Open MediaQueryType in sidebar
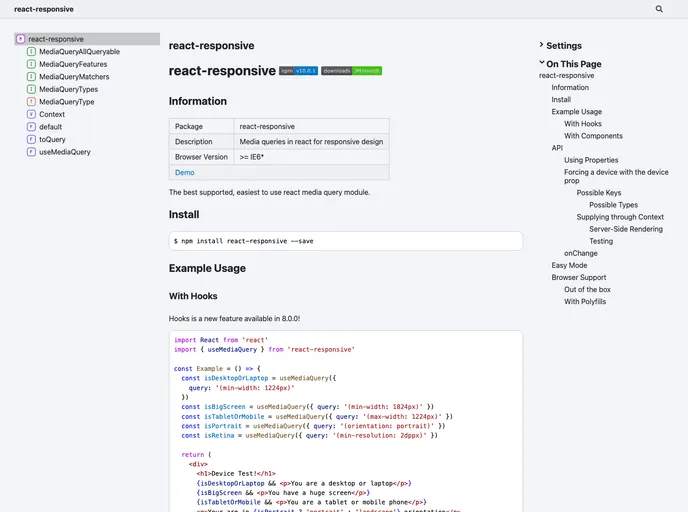This screenshot has width=688, height=512. point(67,102)
